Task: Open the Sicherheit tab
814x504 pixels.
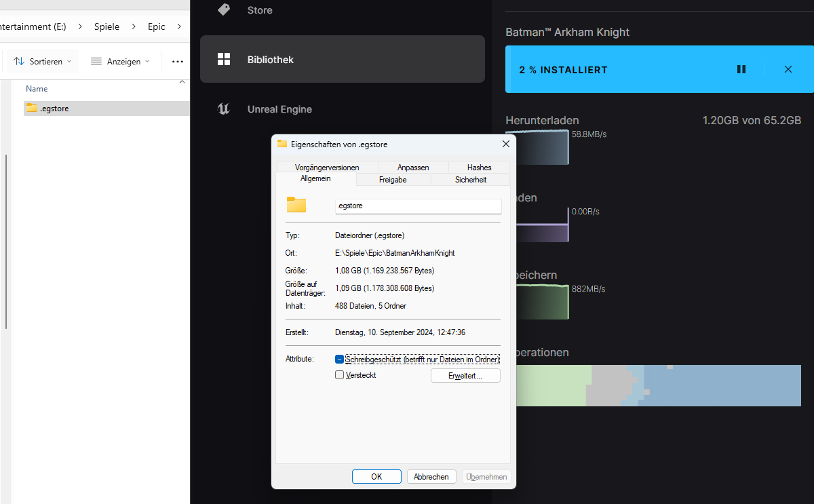Action: [471, 180]
